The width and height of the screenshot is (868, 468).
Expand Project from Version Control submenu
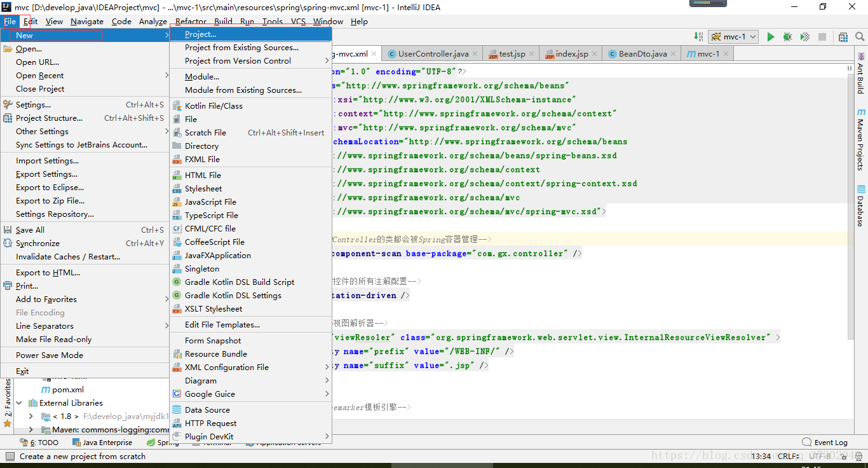point(250,60)
